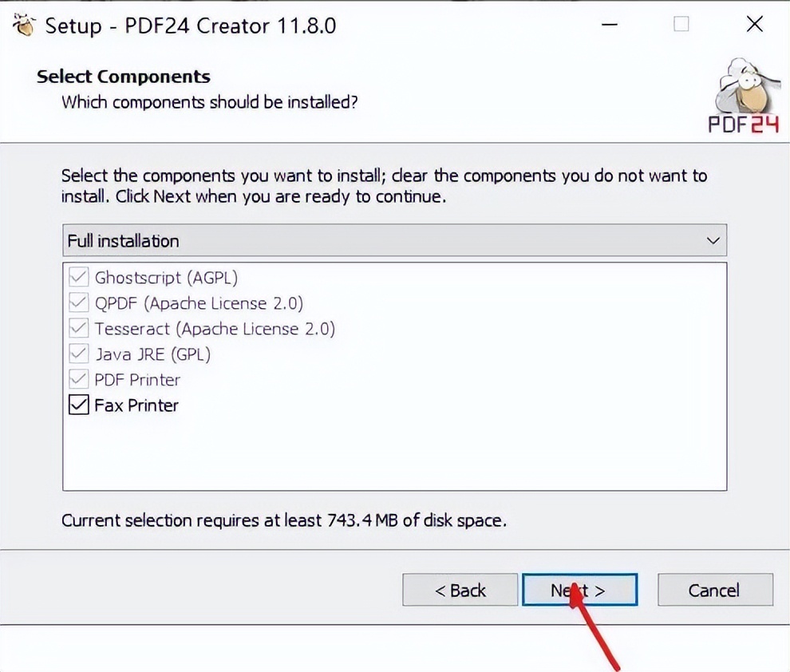Uncheck the Fax Printer component

point(78,405)
